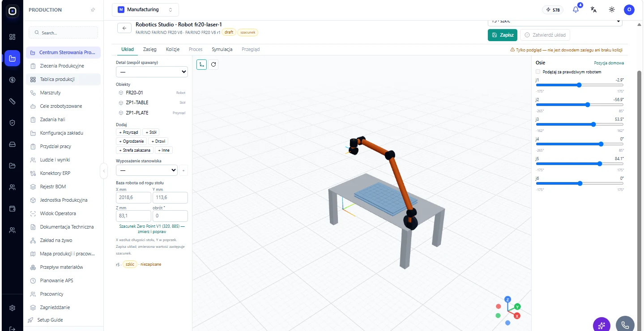Open the Wyposażenie stanowiska dropdown
This screenshot has width=644, height=331.
coord(147,170)
